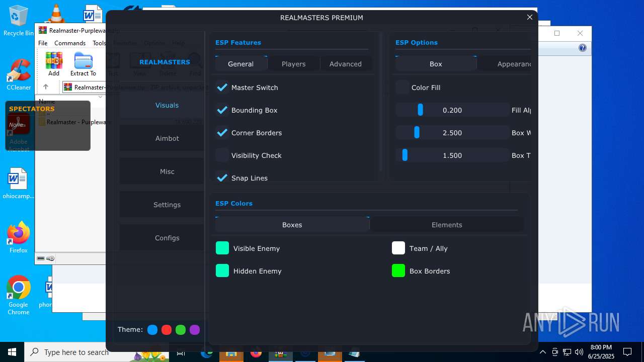Open the VLC media player desktop icon
Screen dimensions: 644x362
[x=55, y=14]
